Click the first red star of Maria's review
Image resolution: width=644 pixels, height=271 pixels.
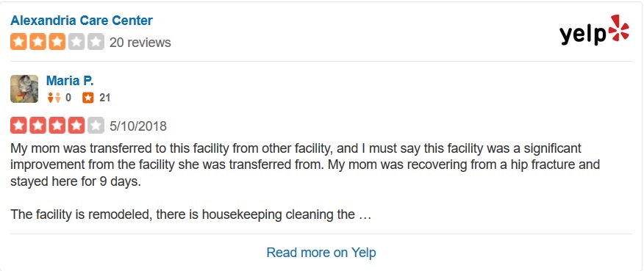(x=18, y=126)
